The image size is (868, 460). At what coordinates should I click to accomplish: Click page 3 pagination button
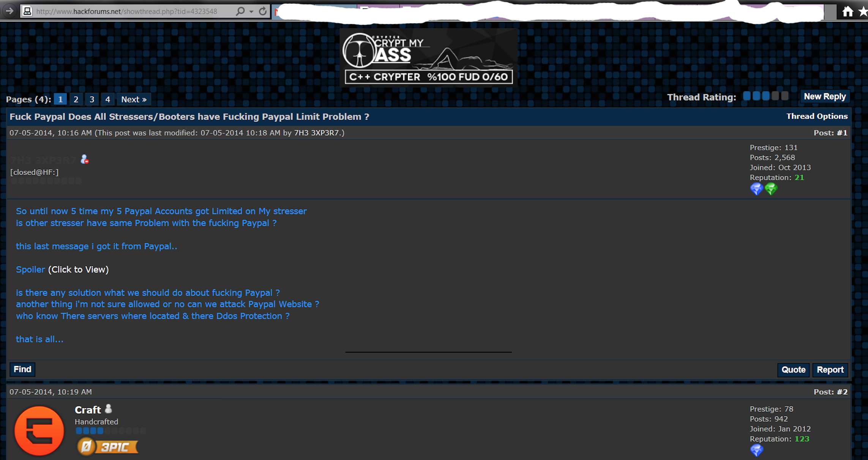tap(91, 99)
